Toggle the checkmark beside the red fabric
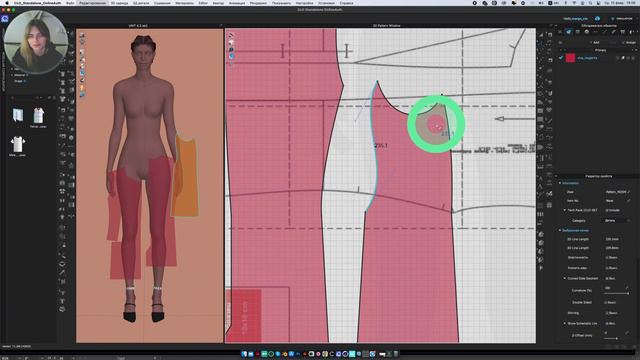Screen dimensions: 640x360 pos(561,58)
